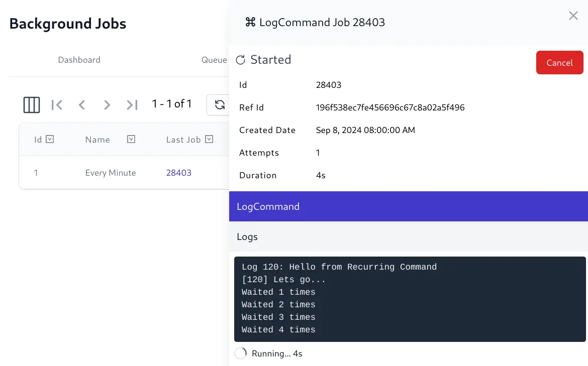Expand the LogCommand section header
Image resolution: width=588 pixels, height=366 pixels.
[409, 206]
